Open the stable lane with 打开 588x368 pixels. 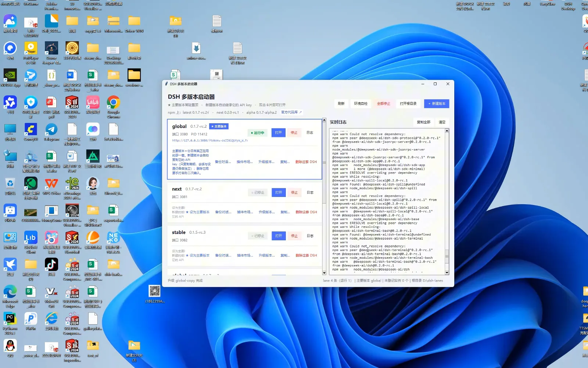[279, 236]
